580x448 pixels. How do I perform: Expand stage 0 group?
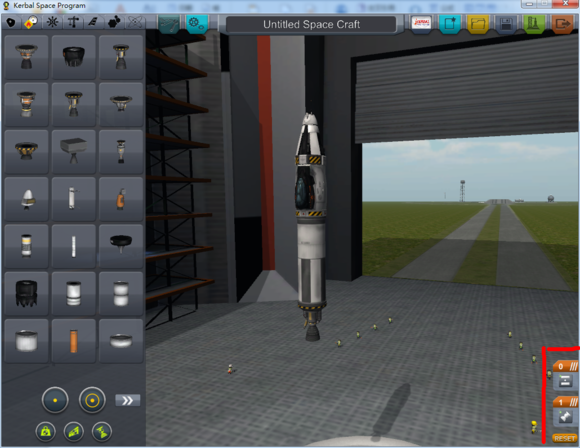pyautogui.click(x=566, y=366)
